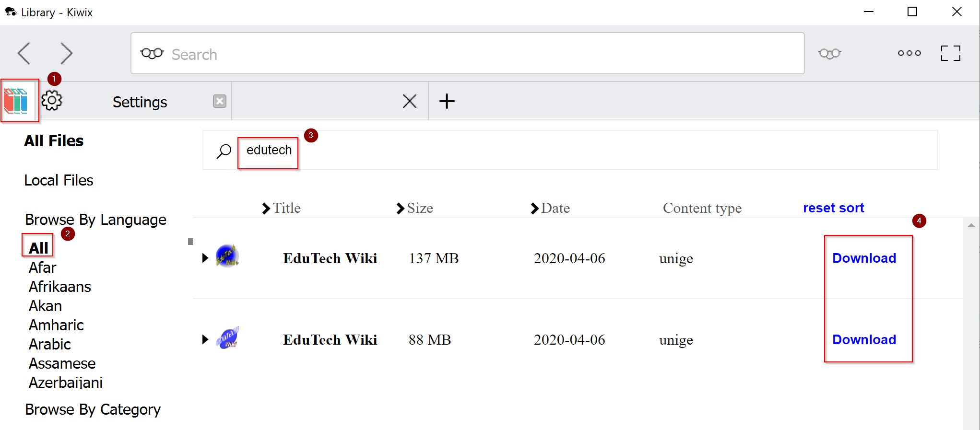This screenshot has height=430, width=980.
Task: Select EduTech Wiki title in 88 MB row
Action: point(330,340)
